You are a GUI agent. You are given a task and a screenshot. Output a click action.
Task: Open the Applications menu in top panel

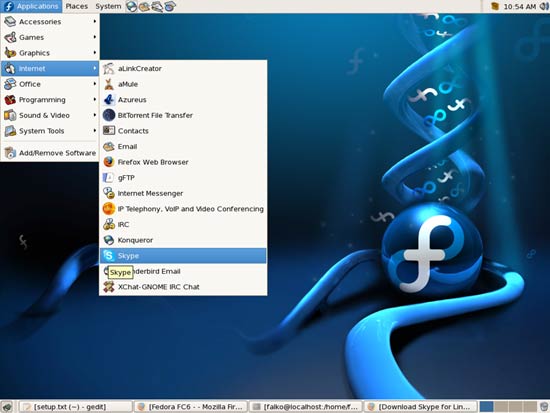31,6
